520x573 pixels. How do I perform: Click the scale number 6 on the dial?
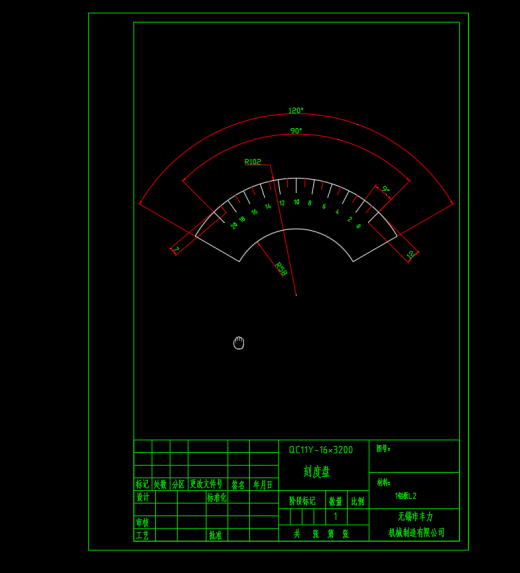click(x=324, y=206)
